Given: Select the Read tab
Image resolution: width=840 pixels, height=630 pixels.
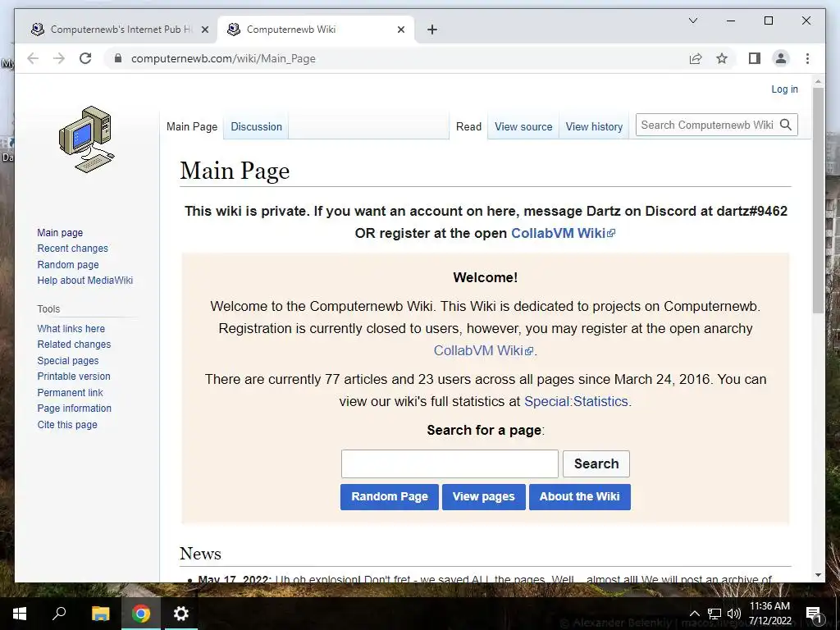Looking at the screenshot, I should click(x=468, y=127).
